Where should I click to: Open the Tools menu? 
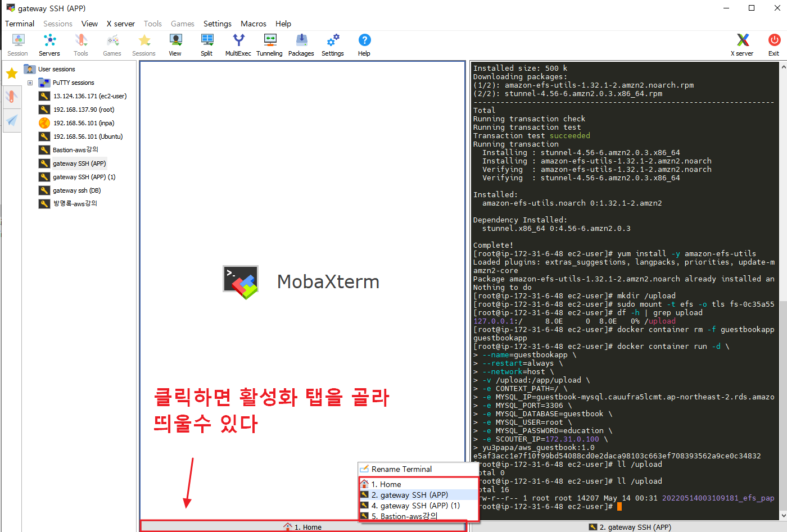[153, 24]
